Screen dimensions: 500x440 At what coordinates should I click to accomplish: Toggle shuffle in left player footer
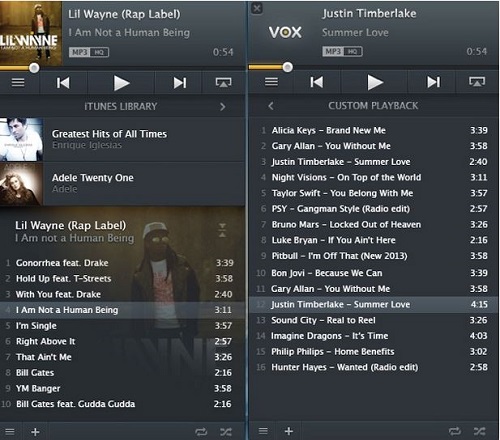pos(226,432)
